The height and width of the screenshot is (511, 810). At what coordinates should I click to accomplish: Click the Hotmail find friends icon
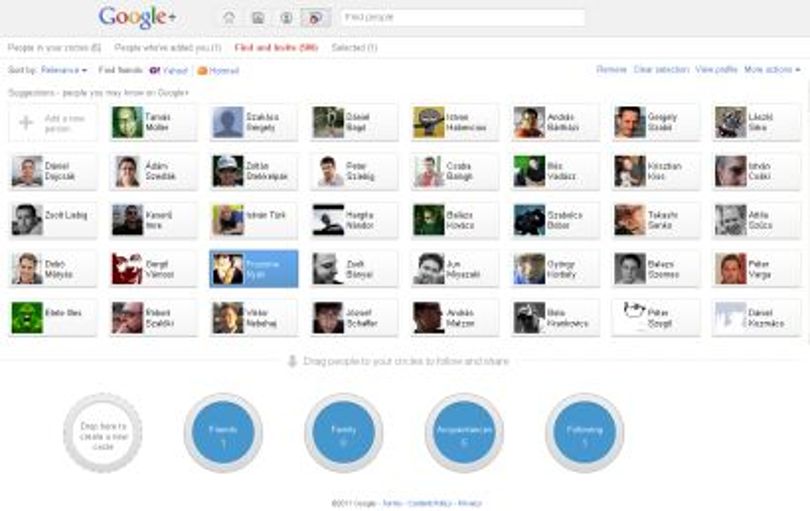[x=202, y=71]
